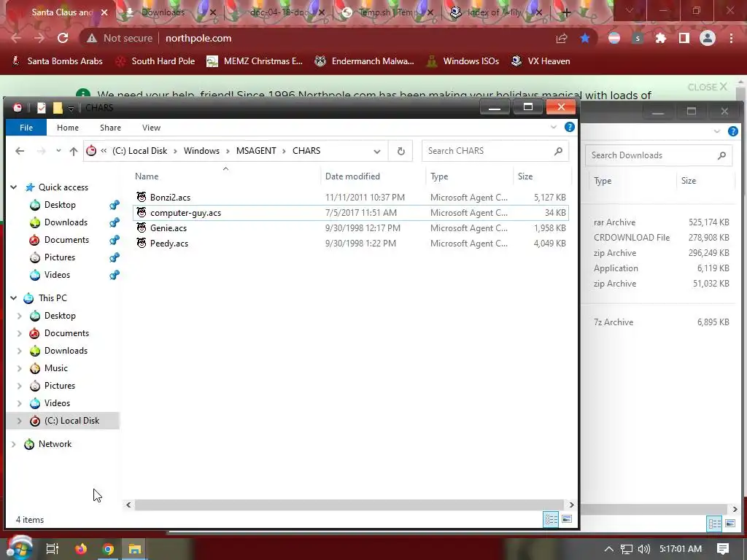747x560 pixels.
Task: Open the Share ribbon tab
Action: [x=111, y=128]
